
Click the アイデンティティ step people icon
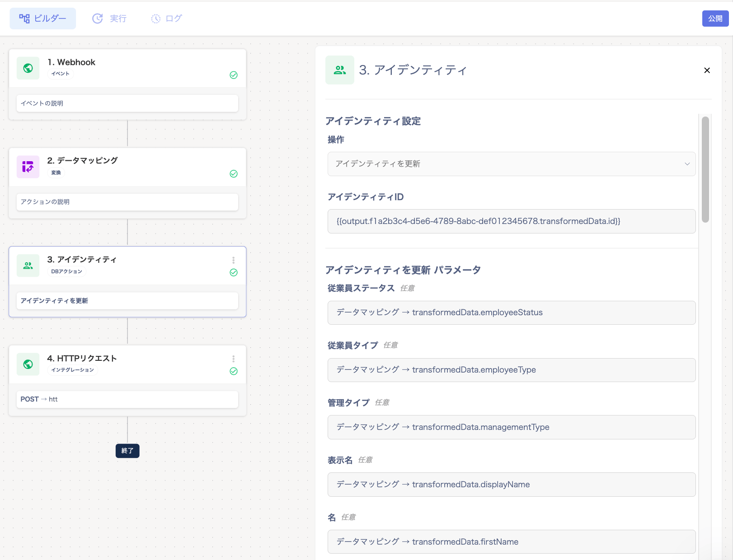(28, 266)
